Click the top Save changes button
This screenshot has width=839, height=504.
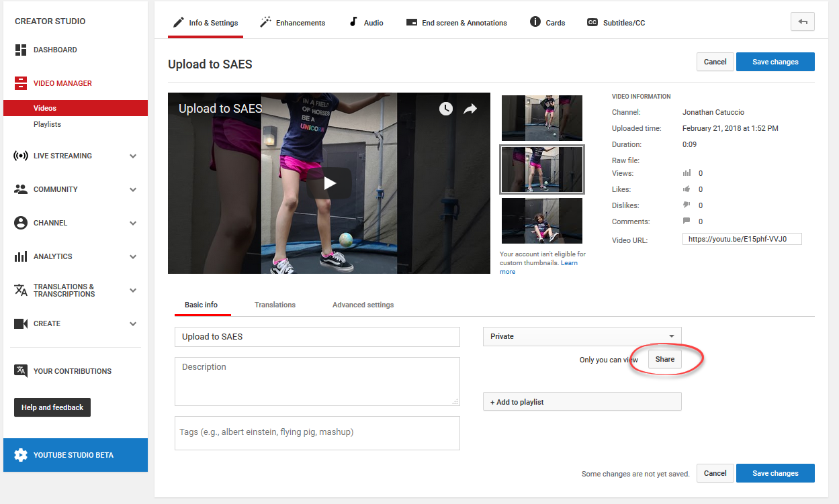[x=775, y=62]
